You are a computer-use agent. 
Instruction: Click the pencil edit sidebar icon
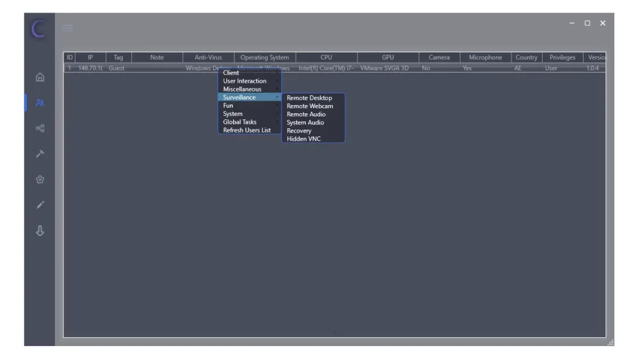(40, 205)
